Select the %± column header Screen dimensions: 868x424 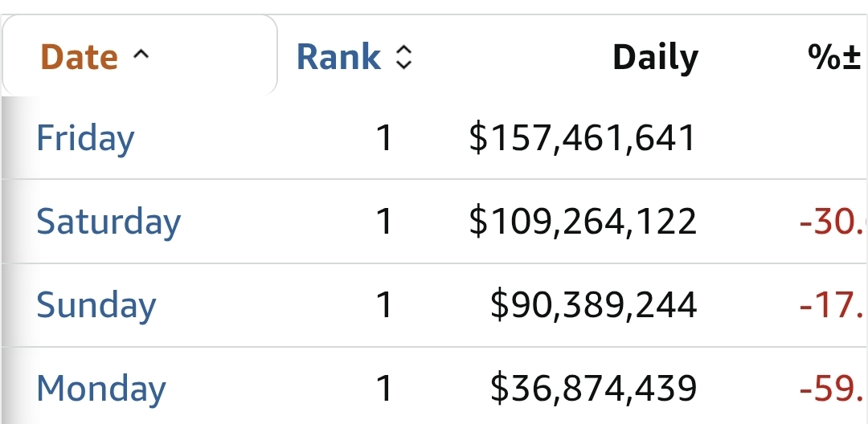coord(835,57)
